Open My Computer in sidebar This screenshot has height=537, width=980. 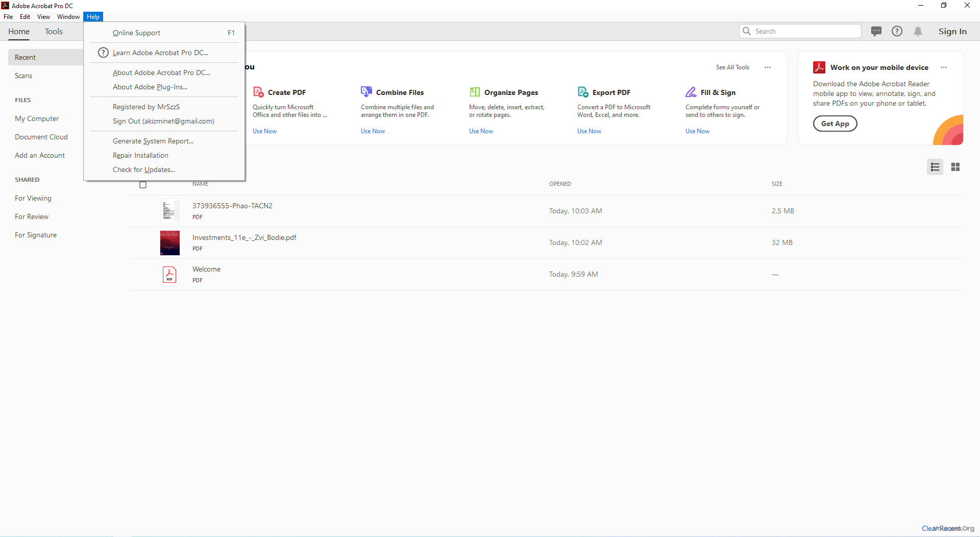37,118
